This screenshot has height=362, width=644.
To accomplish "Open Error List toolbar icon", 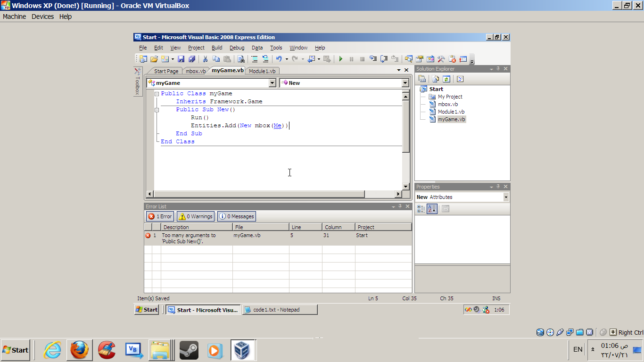I will click(x=452, y=59).
